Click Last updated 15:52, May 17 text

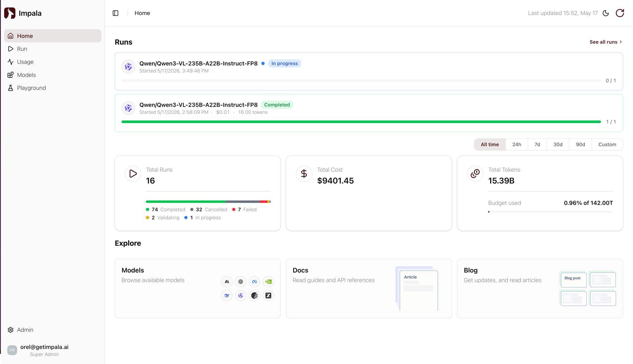tap(563, 13)
